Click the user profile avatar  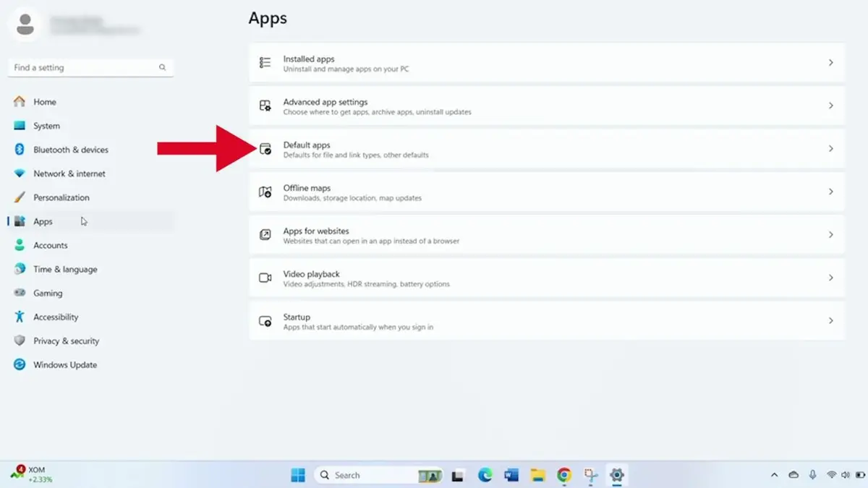pyautogui.click(x=25, y=24)
